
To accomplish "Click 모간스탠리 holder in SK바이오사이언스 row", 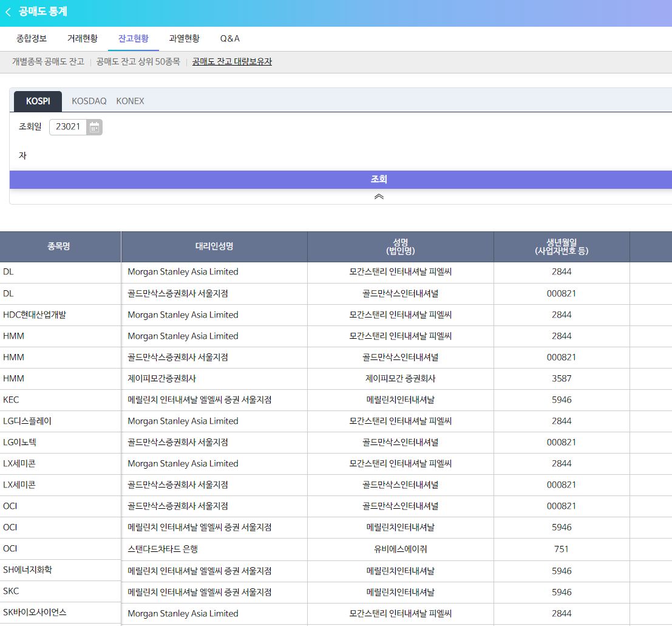I will pyautogui.click(x=400, y=614).
